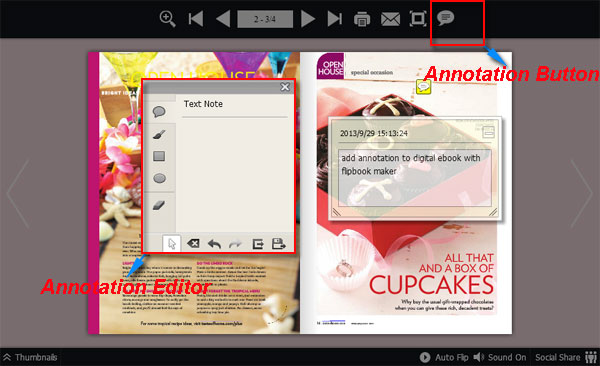Toggle Sound On setting
The width and height of the screenshot is (600, 366).
click(500, 357)
